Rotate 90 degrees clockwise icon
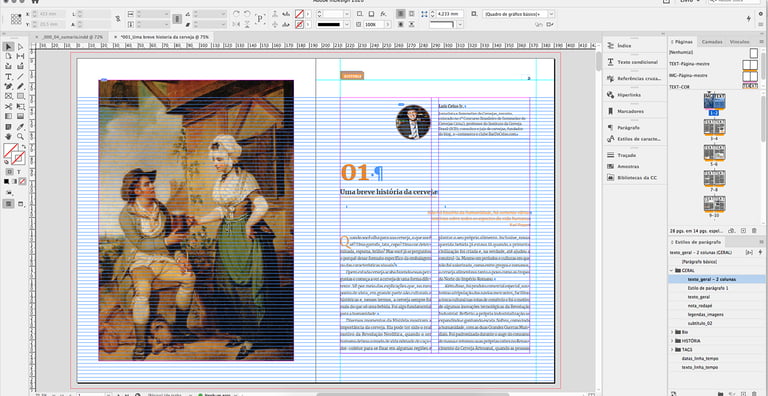Screen dimensions: 768x396 236,14
